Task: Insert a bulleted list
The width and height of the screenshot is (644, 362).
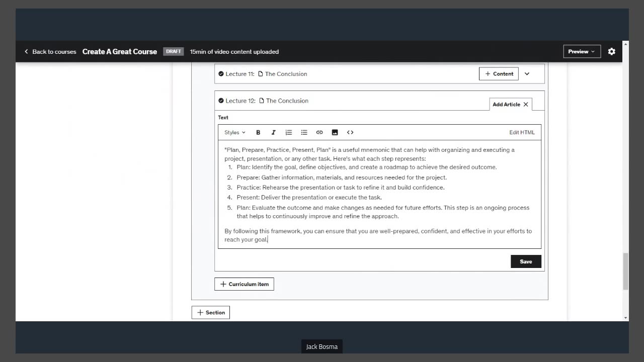Action: click(x=304, y=132)
